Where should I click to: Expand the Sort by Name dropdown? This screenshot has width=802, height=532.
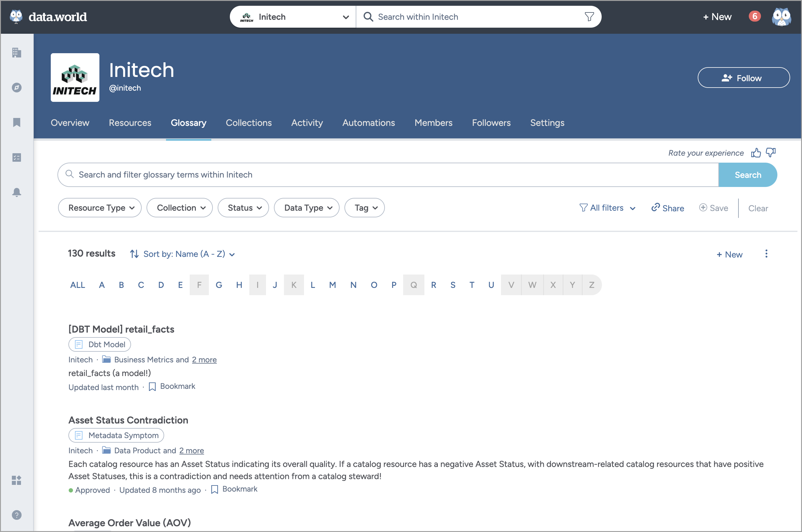click(182, 254)
